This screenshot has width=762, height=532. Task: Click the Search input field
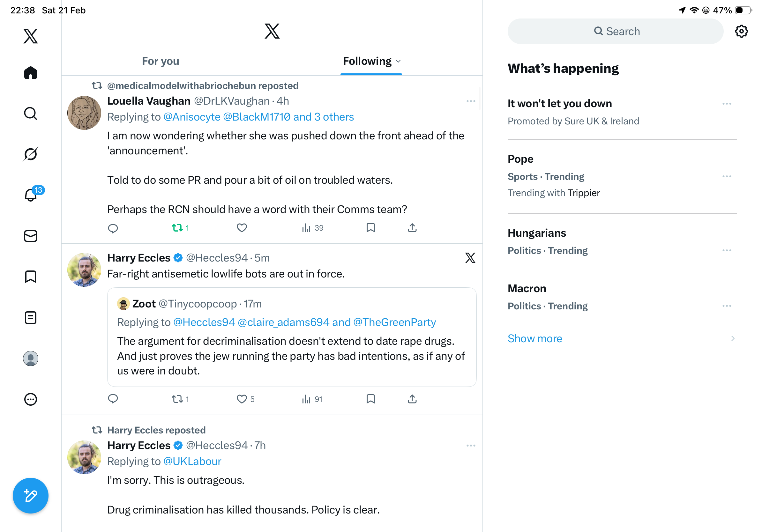coord(615,32)
